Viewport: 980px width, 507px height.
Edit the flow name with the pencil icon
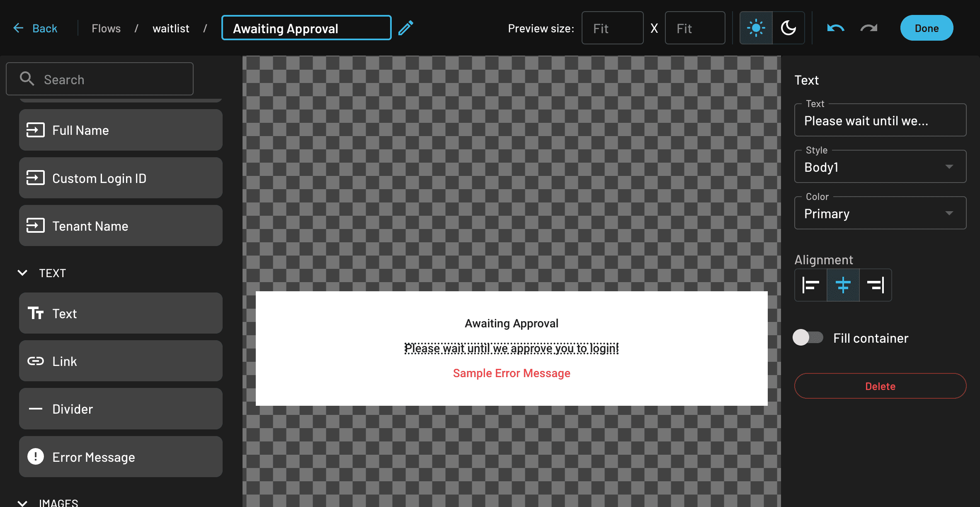(406, 27)
